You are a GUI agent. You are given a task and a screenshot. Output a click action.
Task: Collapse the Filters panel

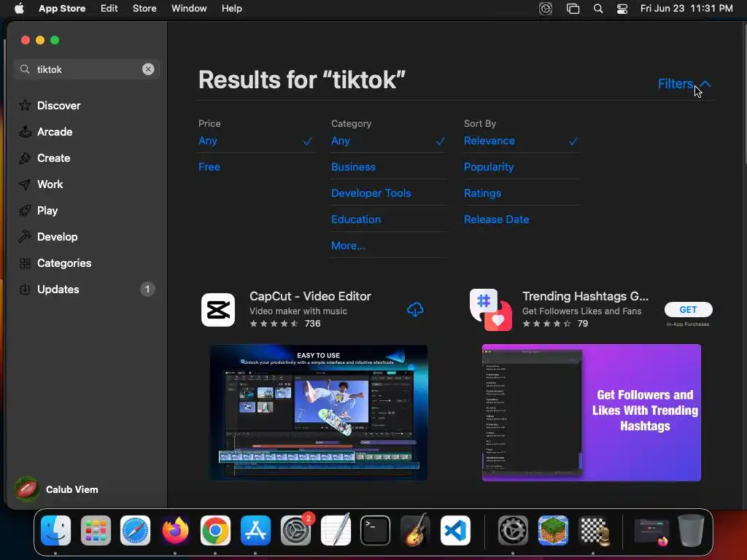tap(684, 84)
